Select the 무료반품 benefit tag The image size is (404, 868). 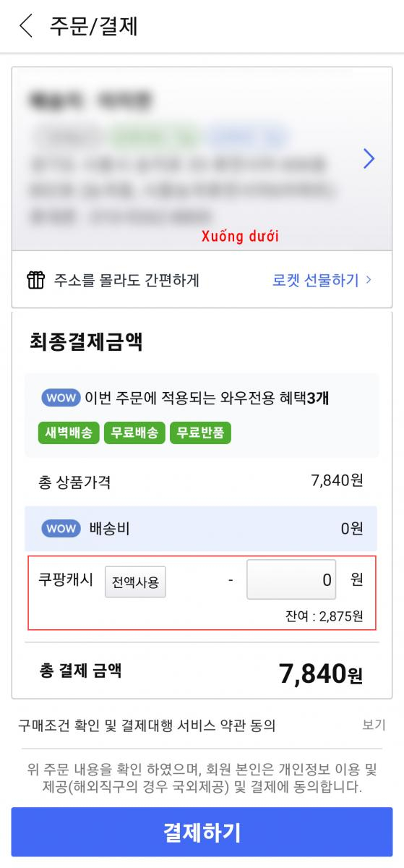pyautogui.click(x=200, y=433)
